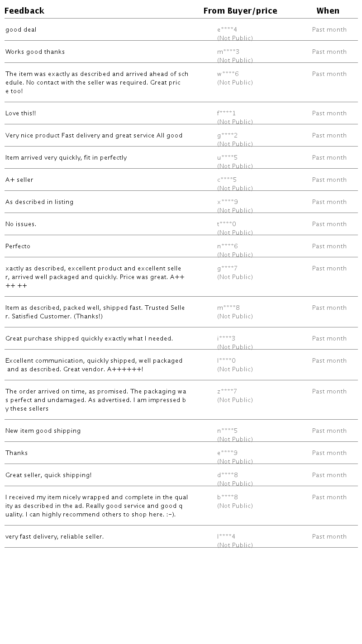Click the Feedback column header

(x=24, y=11)
